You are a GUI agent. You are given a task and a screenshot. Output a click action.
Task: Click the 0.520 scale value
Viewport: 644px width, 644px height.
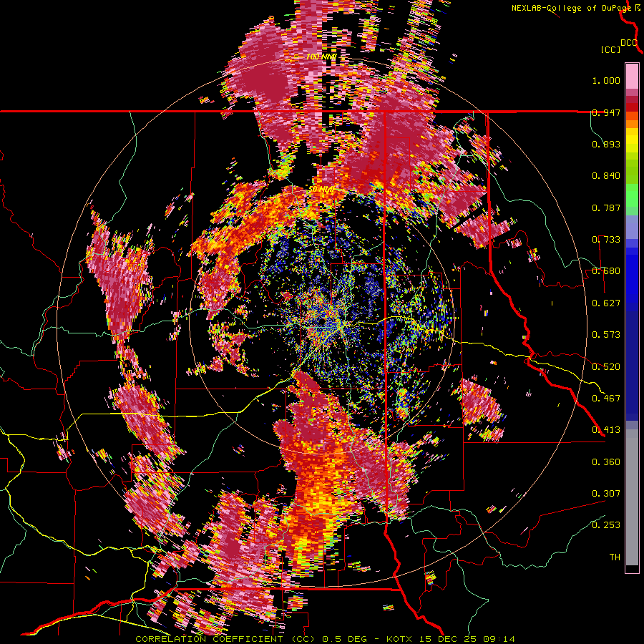[x=606, y=366]
